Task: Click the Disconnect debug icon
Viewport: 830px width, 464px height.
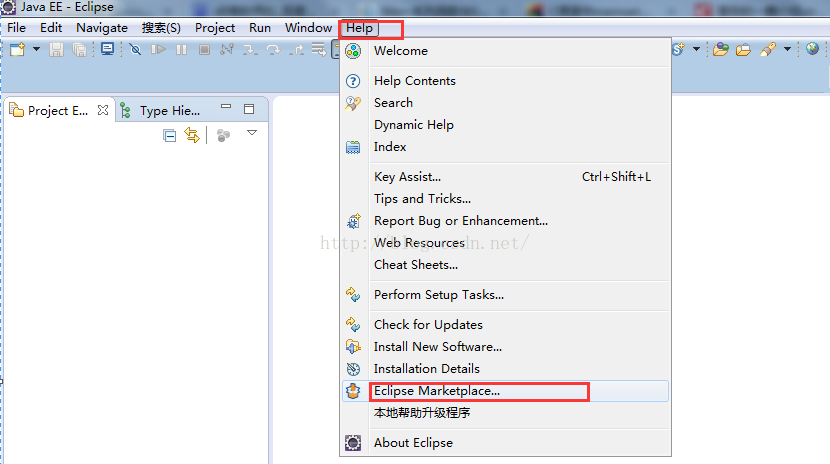Action: click(227, 50)
